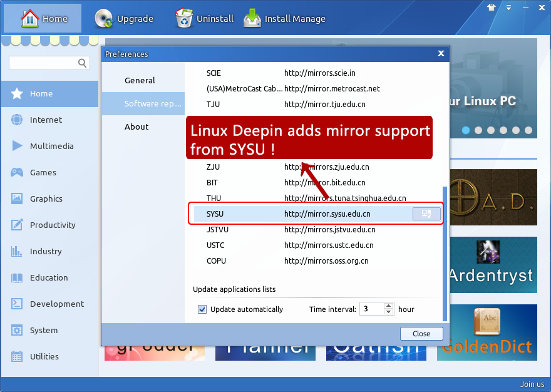Close the Preferences dialog with X
Screen dimensions: 551x392
pos(441,53)
